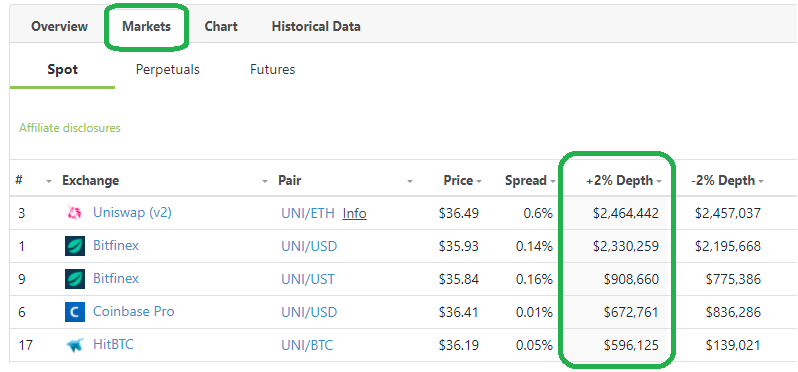Click the Uniswap (v2) unicorn logo icon

74,213
